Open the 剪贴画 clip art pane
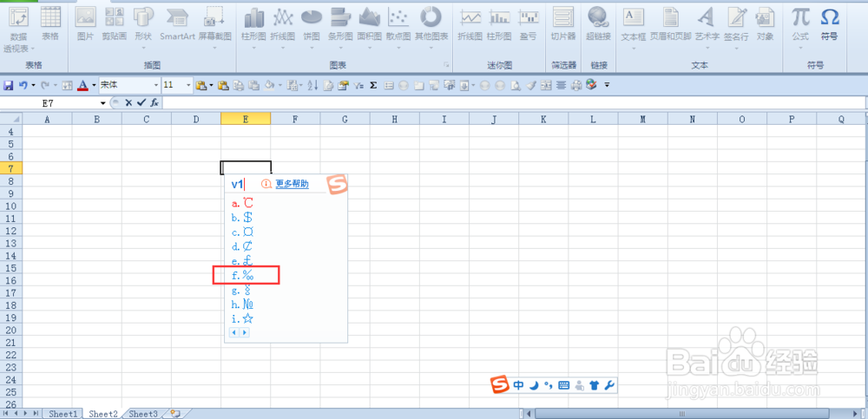 115,25
